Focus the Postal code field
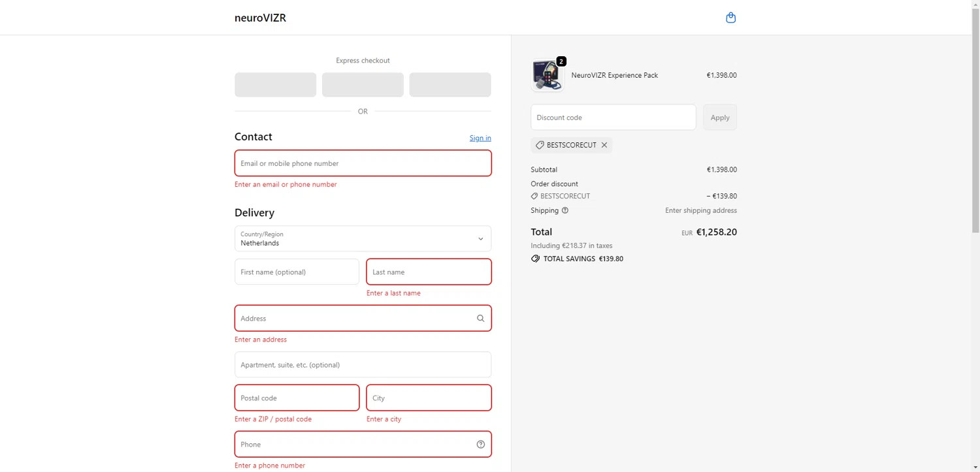The width and height of the screenshot is (980, 472). pos(297,398)
